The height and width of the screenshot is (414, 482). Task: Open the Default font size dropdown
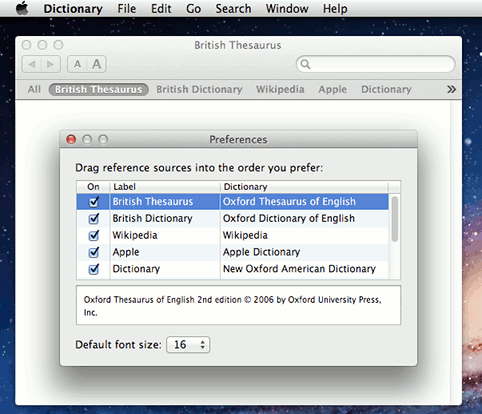click(188, 345)
